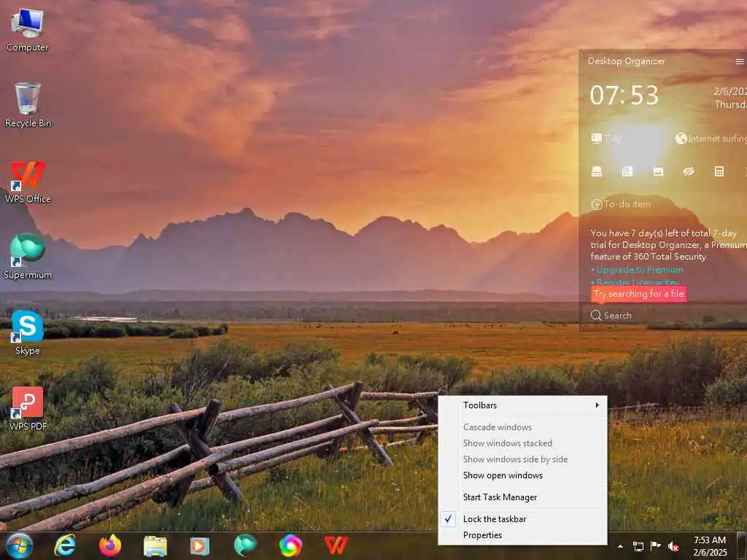This screenshot has height=560, width=747.
Task: Click the documents icon in Desktop Organizer
Action: tap(627, 171)
